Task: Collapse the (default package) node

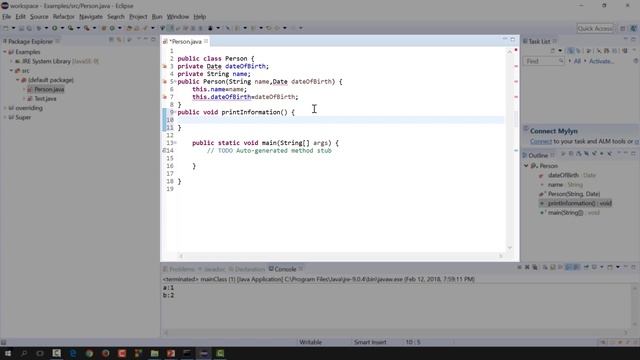Action: pyautogui.click(x=18, y=80)
